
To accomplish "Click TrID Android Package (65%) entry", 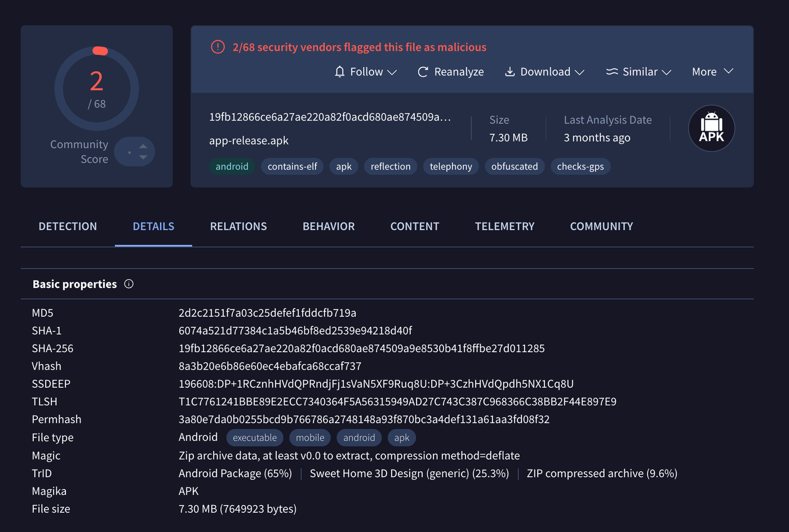I will click(x=235, y=473).
